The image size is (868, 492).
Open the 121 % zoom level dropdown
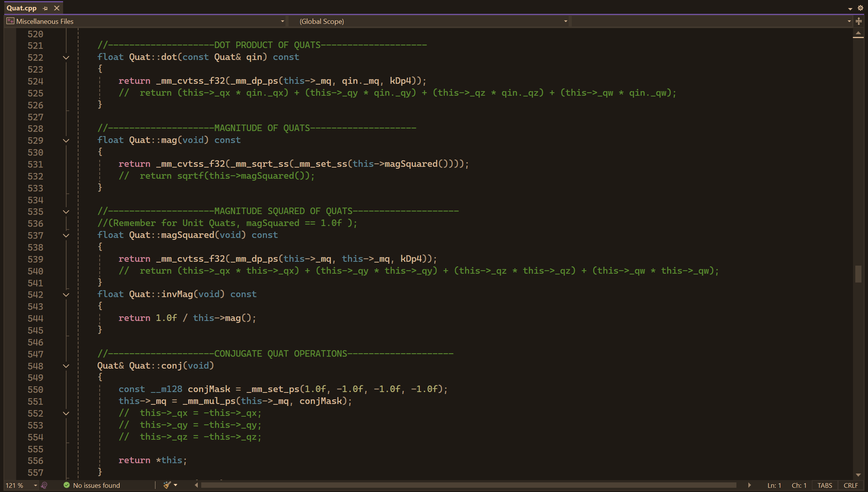[35, 485]
